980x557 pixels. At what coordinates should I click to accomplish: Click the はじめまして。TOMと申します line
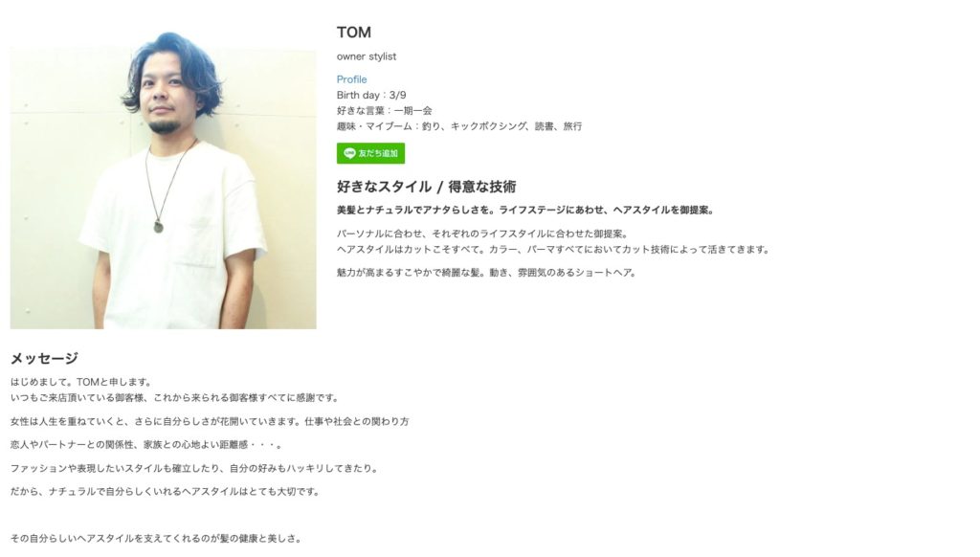click(80, 382)
